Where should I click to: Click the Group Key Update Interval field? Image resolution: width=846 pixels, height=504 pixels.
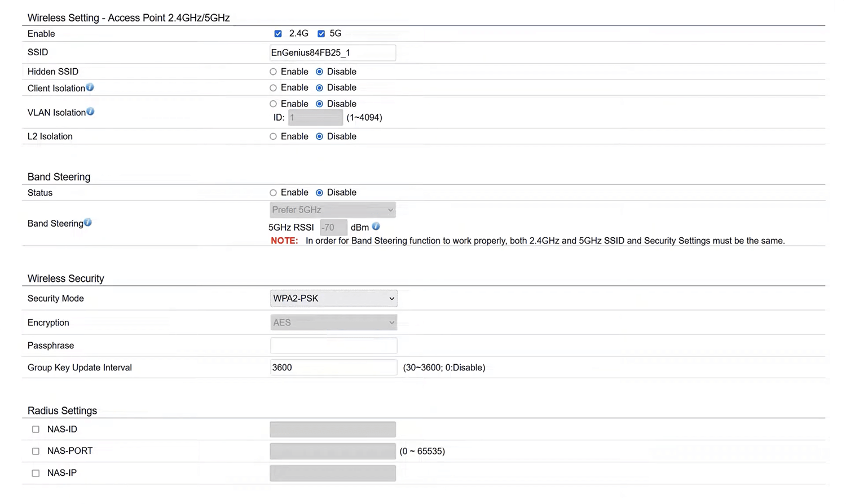pyautogui.click(x=333, y=368)
